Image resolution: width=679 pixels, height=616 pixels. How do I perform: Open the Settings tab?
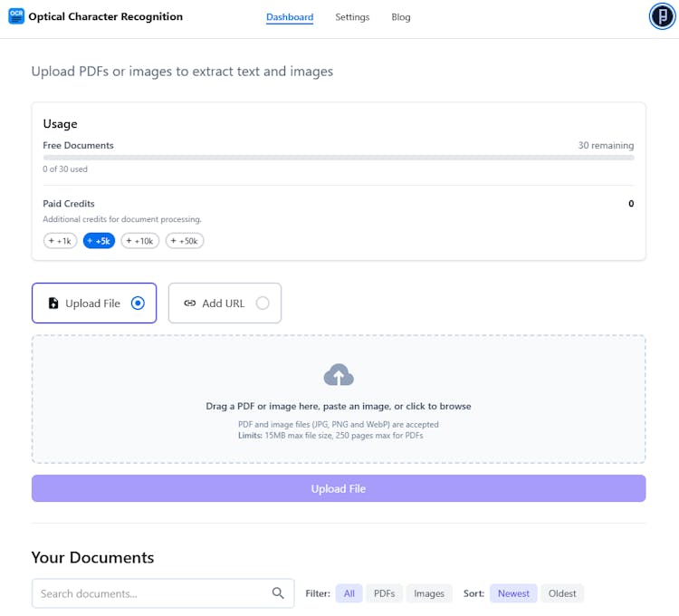pyautogui.click(x=352, y=17)
